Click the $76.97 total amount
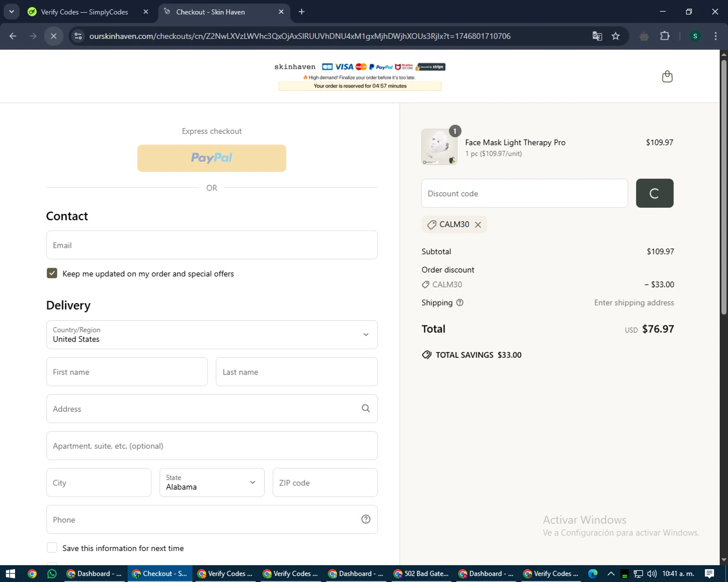The width and height of the screenshot is (728, 582). point(658,329)
